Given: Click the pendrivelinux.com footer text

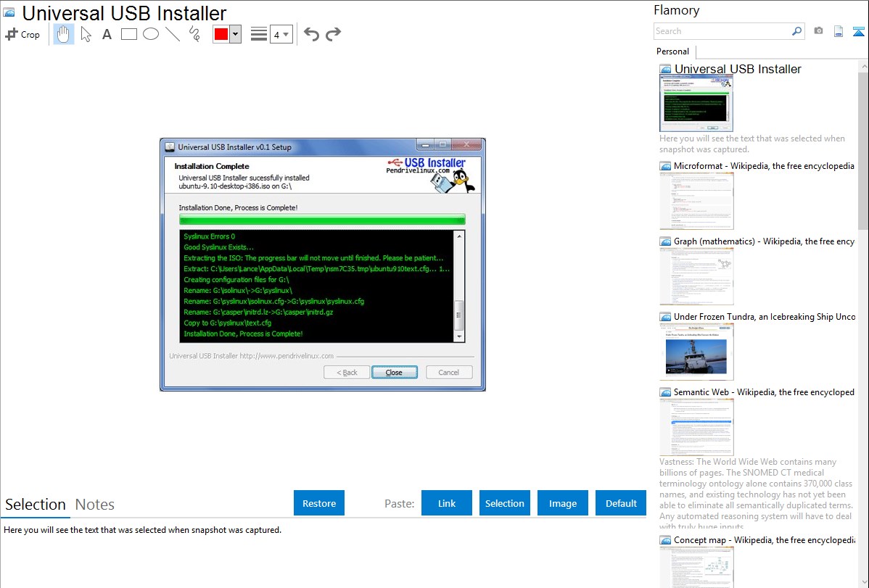Looking at the screenshot, I should (x=252, y=356).
